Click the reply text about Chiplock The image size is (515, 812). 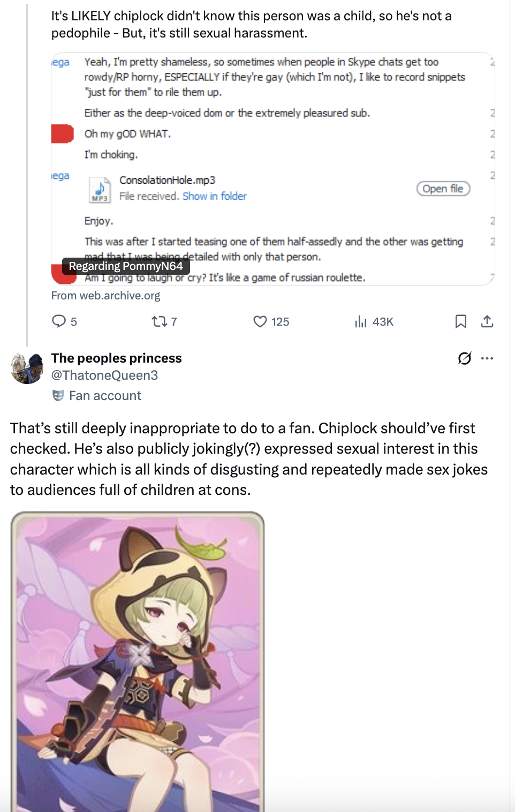[x=249, y=458]
